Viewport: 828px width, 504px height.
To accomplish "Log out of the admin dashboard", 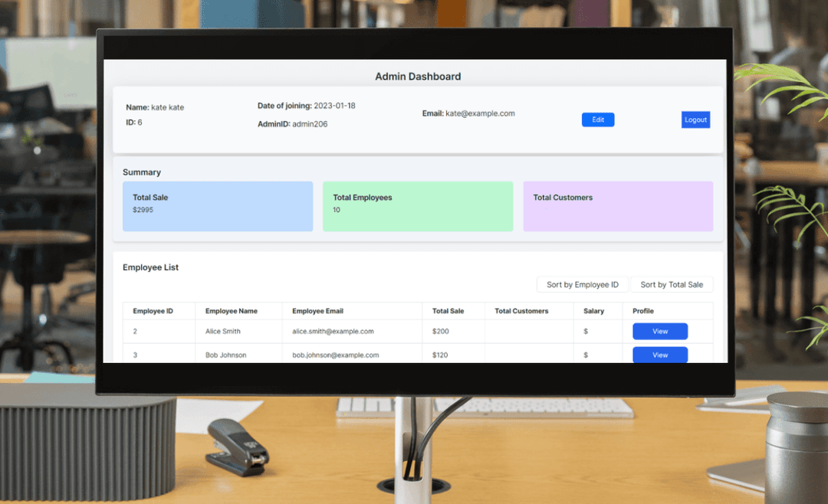I will coord(695,119).
